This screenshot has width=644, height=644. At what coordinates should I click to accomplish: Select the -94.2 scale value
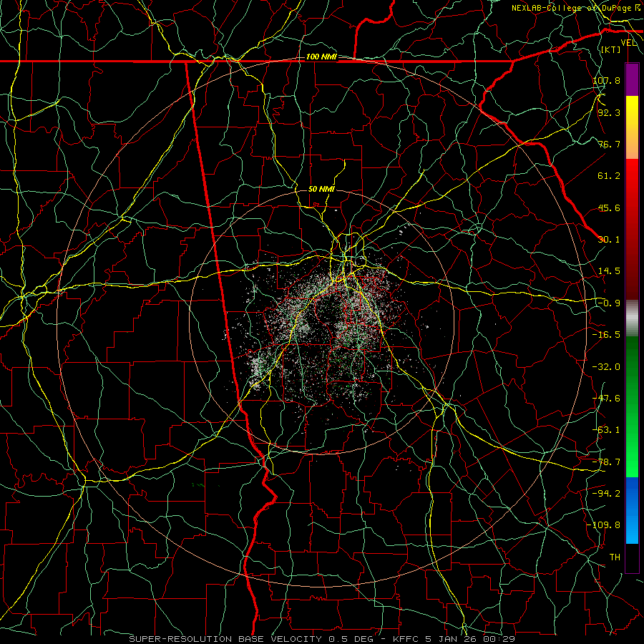(607, 494)
